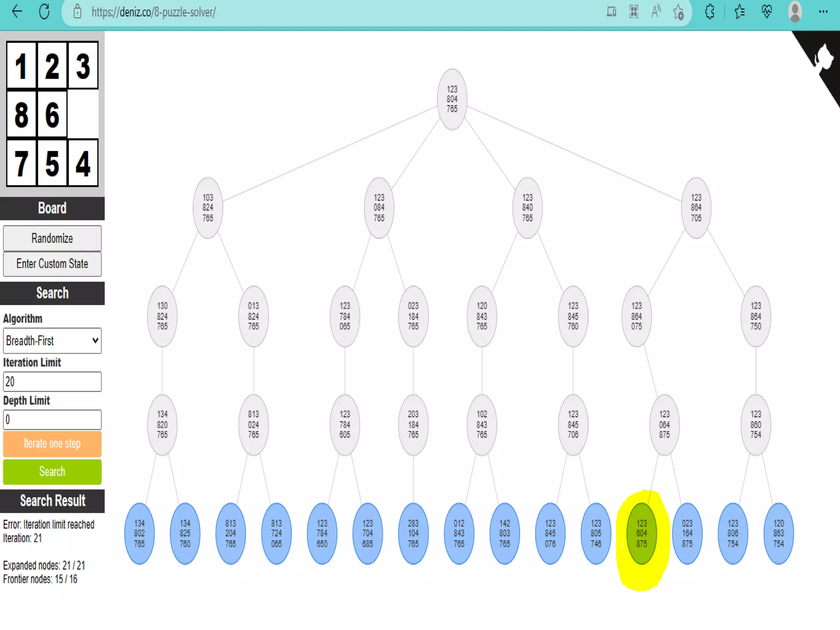Open read aloud icon in address bar

point(656,12)
